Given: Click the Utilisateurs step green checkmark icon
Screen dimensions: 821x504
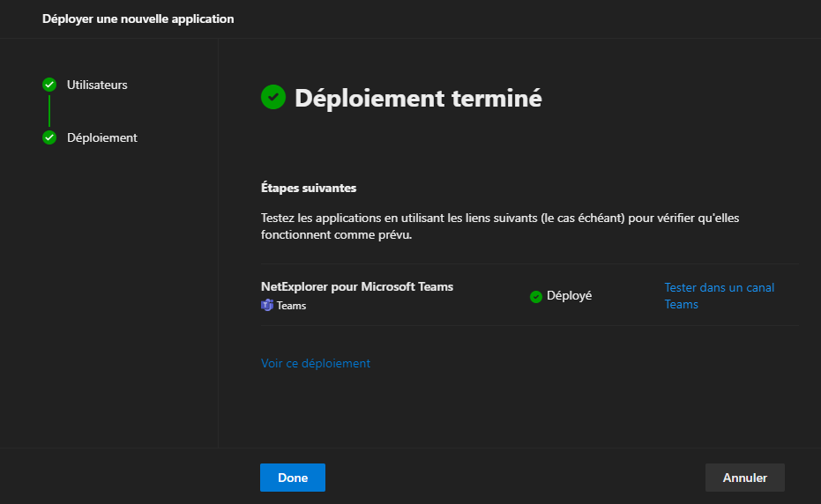Looking at the screenshot, I should (49, 85).
